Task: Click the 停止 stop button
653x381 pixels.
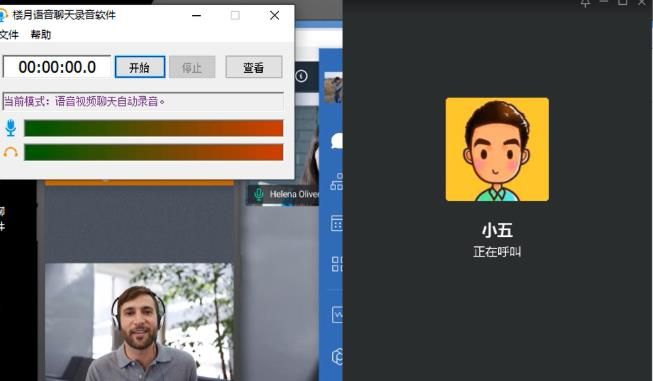Action: (x=192, y=67)
